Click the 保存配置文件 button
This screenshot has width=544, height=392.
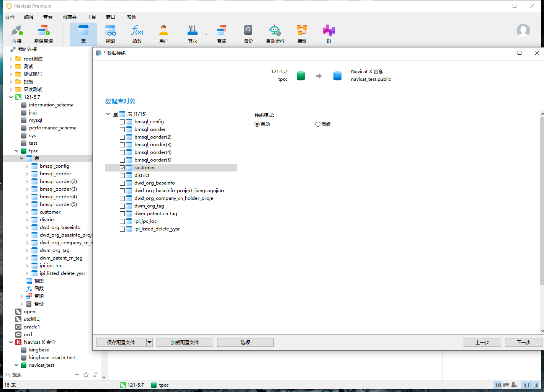click(x=121, y=342)
